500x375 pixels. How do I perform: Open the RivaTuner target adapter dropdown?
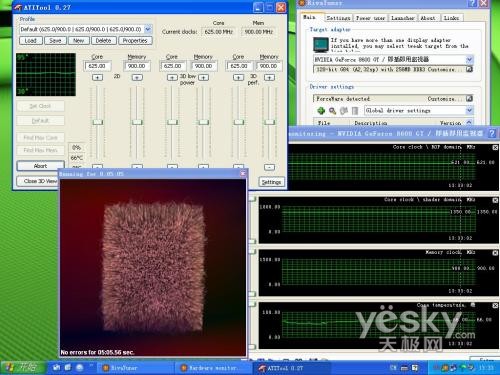point(469,60)
